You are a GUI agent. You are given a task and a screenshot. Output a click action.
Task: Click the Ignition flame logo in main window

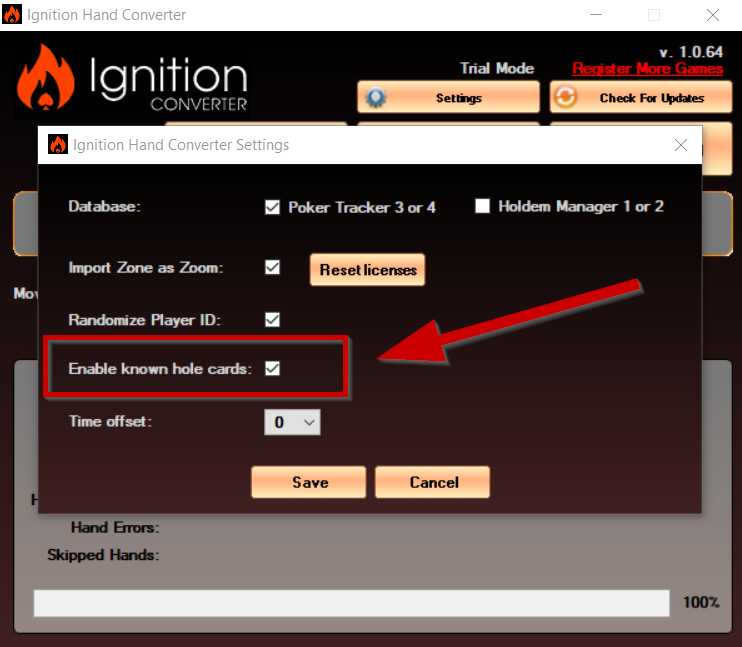[x=45, y=78]
